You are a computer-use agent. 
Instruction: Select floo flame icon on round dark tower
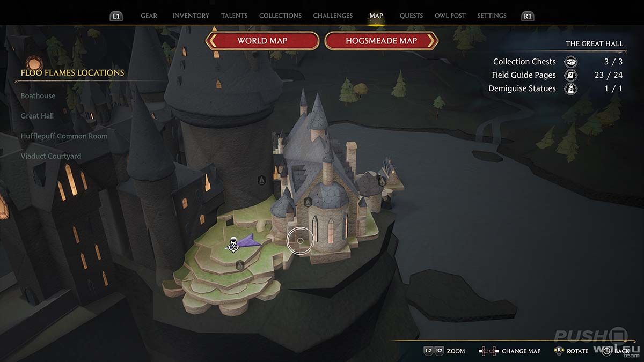[262, 180]
